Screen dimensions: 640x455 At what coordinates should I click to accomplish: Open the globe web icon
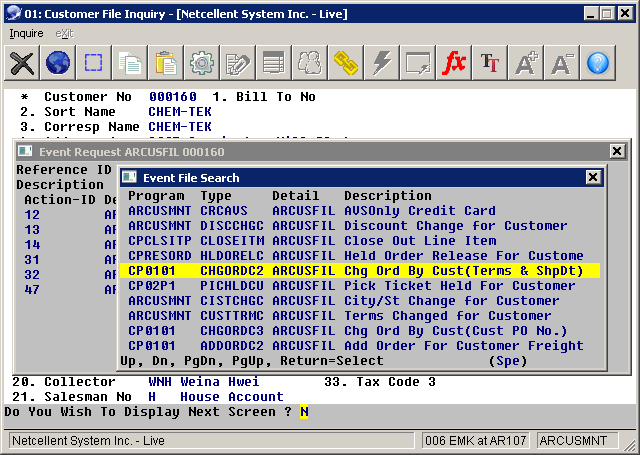click(58, 64)
